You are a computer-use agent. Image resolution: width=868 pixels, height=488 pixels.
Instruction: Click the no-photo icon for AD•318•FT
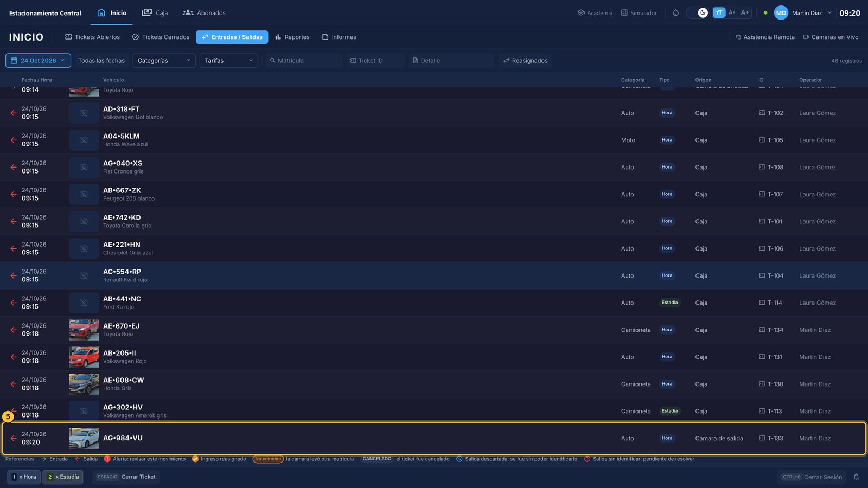tap(84, 113)
